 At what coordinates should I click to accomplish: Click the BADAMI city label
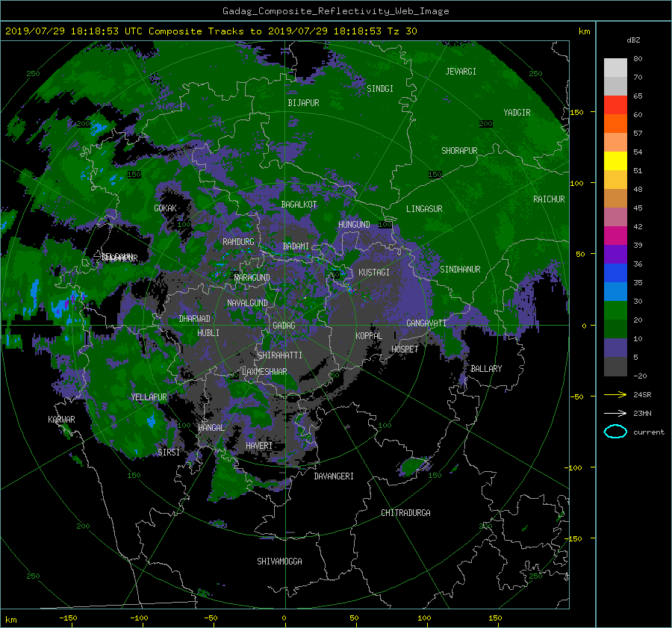[296, 246]
